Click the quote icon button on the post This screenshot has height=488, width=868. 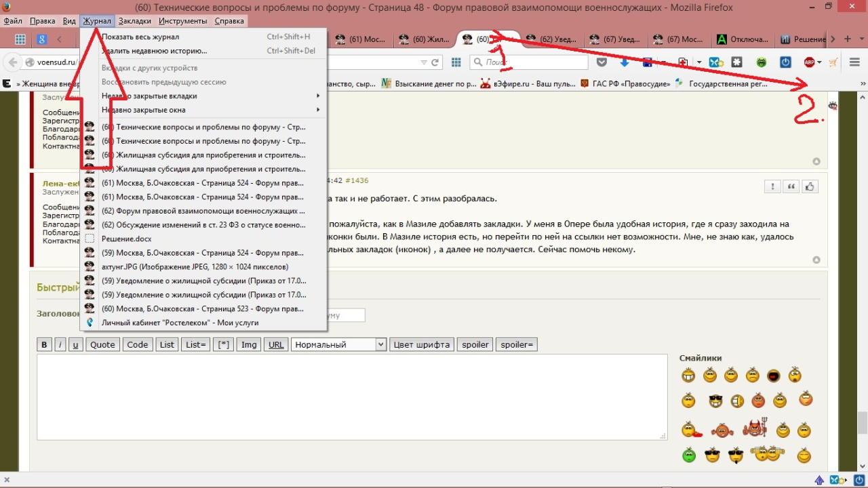coord(791,187)
